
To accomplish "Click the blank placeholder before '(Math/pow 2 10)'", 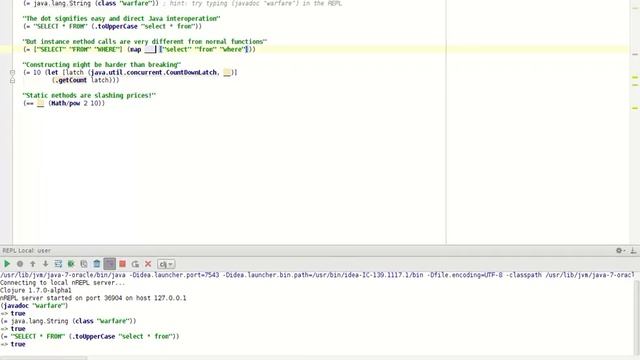I will (x=40, y=104).
